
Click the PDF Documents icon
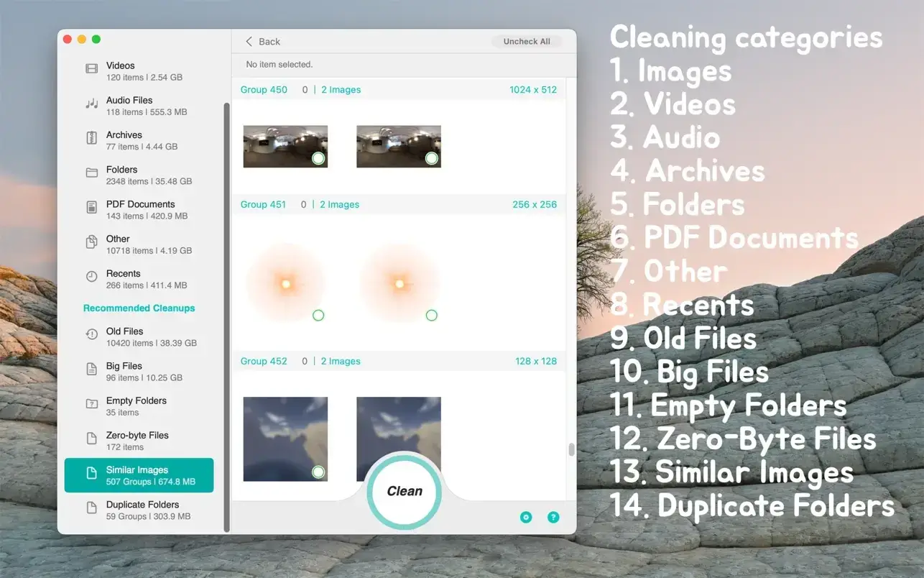click(x=92, y=208)
